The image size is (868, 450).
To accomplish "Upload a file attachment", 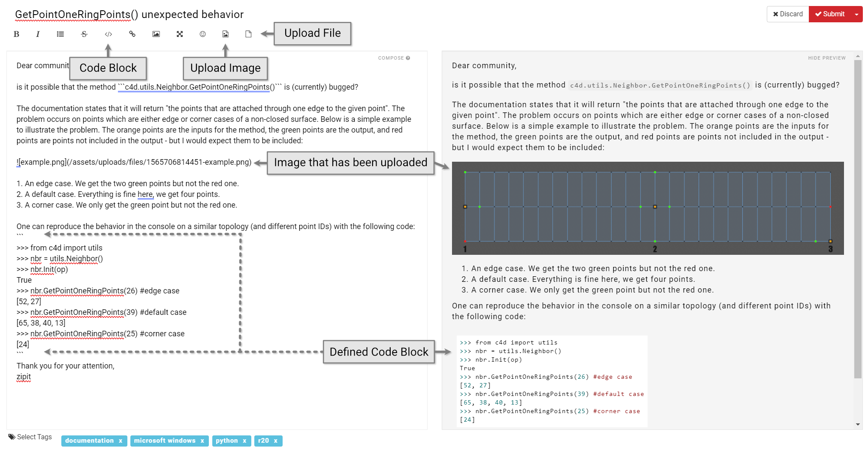I will pyautogui.click(x=248, y=34).
